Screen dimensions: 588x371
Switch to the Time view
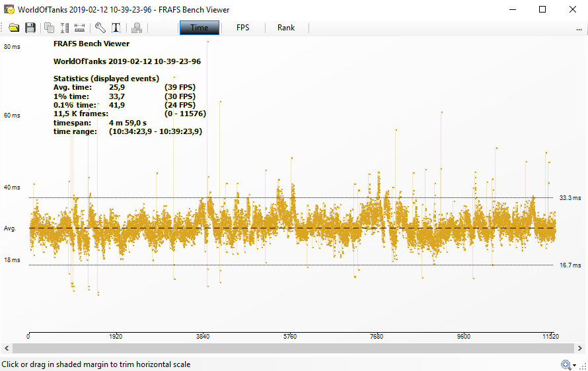[199, 28]
